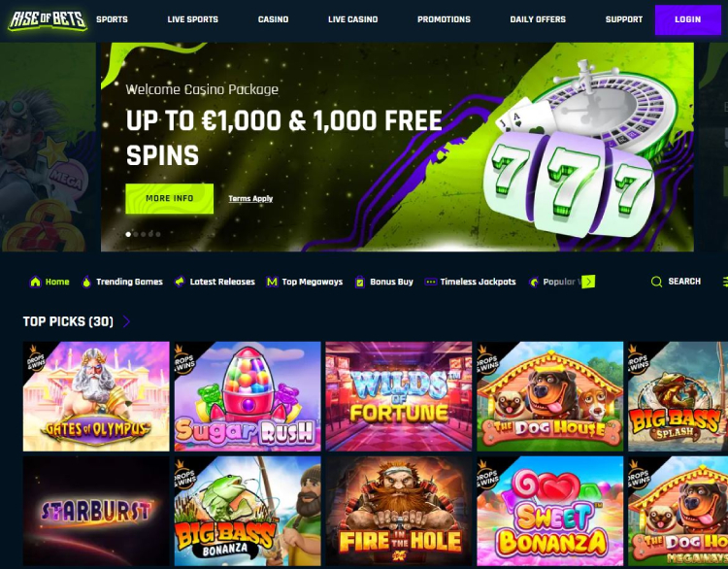Viewport: 728px width, 569px height.
Task: Open the Terms Apply link
Action: click(x=250, y=198)
